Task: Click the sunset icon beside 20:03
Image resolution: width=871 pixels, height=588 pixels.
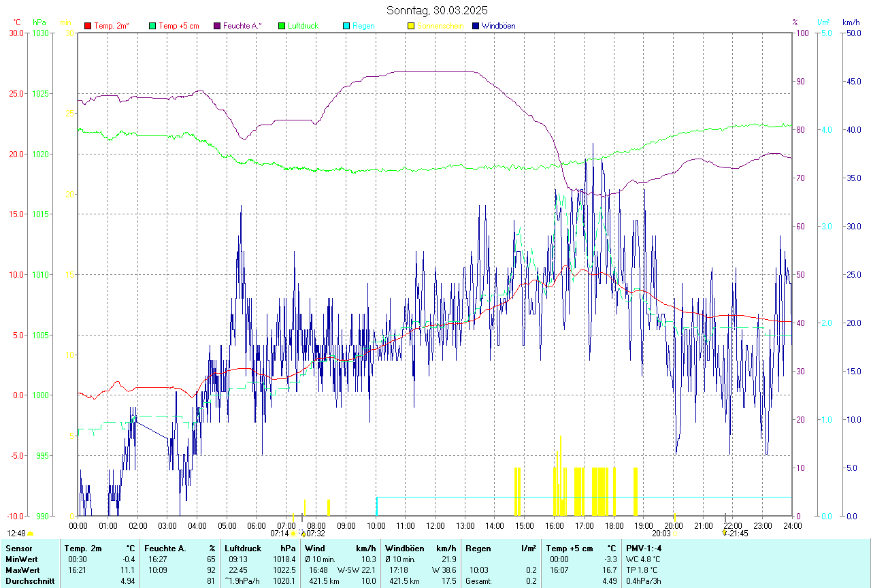Action: pyautogui.click(x=675, y=534)
